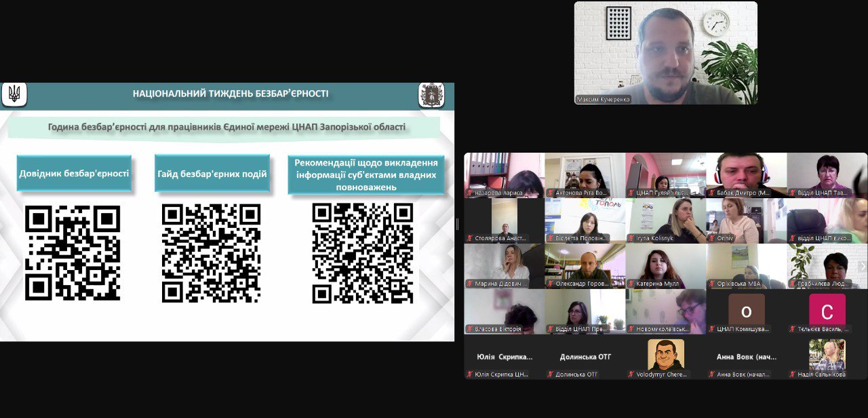Viewport: 868px width, 418px height.
Task: Click name label 'Максим Кучеренко'
Action: [604, 99]
